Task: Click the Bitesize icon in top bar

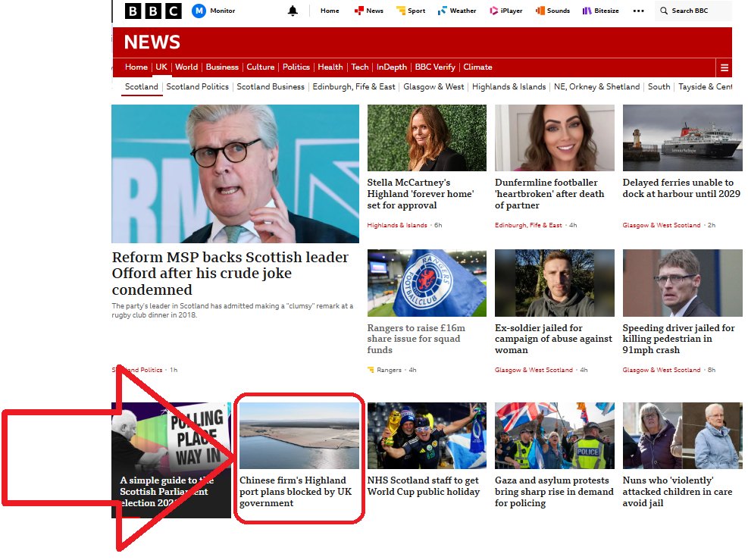Action: click(587, 11)
